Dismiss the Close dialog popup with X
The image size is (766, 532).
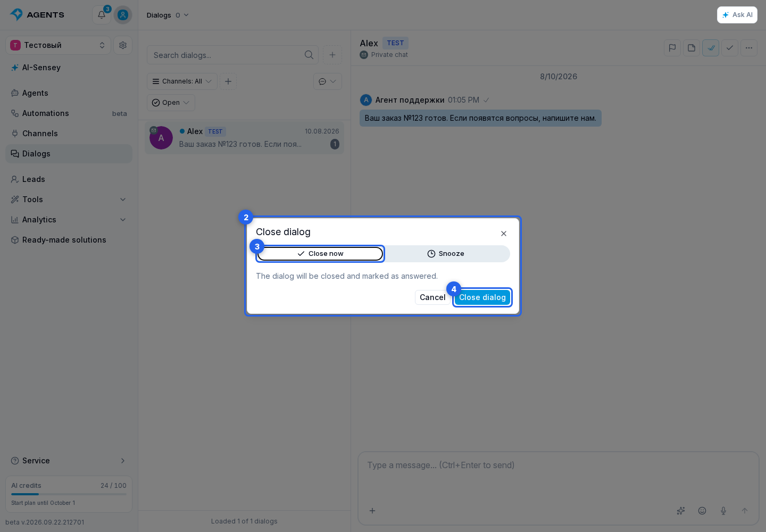pyautogui.click(x=504, y=234)
